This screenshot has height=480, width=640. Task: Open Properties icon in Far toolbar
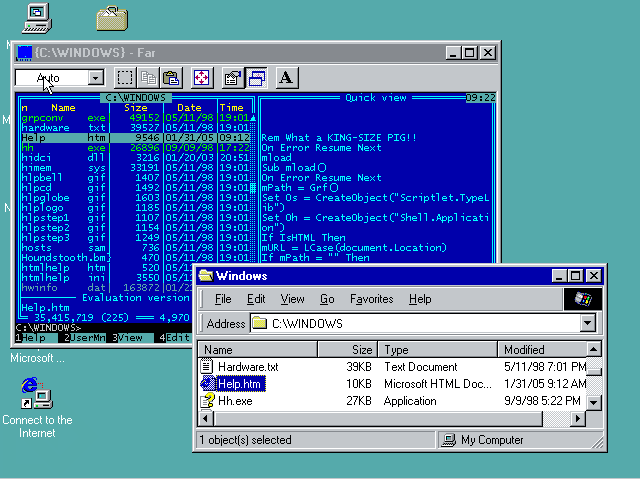pyautogui.click(x=233, y=78)
